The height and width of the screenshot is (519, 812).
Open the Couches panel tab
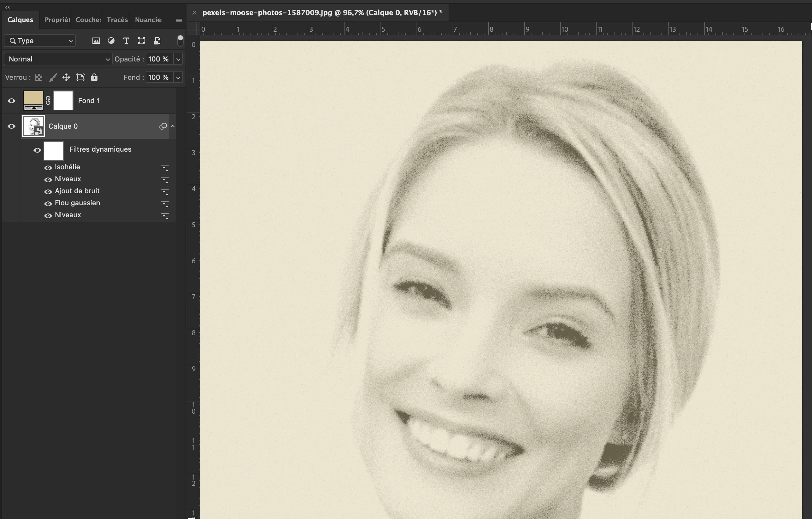88,20
